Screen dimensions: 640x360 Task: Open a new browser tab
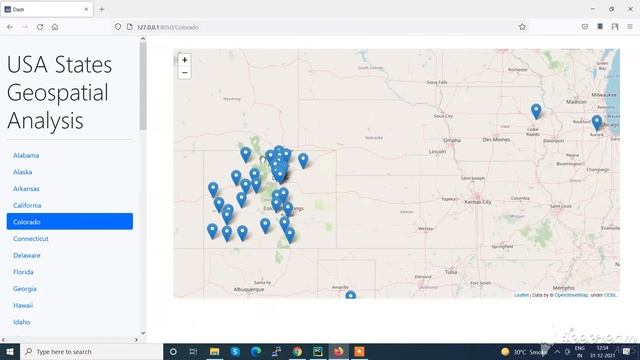pos(102,9)
